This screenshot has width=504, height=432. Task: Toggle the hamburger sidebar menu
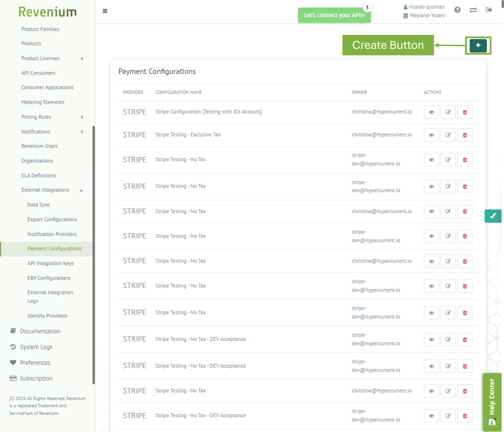[105, 11]
